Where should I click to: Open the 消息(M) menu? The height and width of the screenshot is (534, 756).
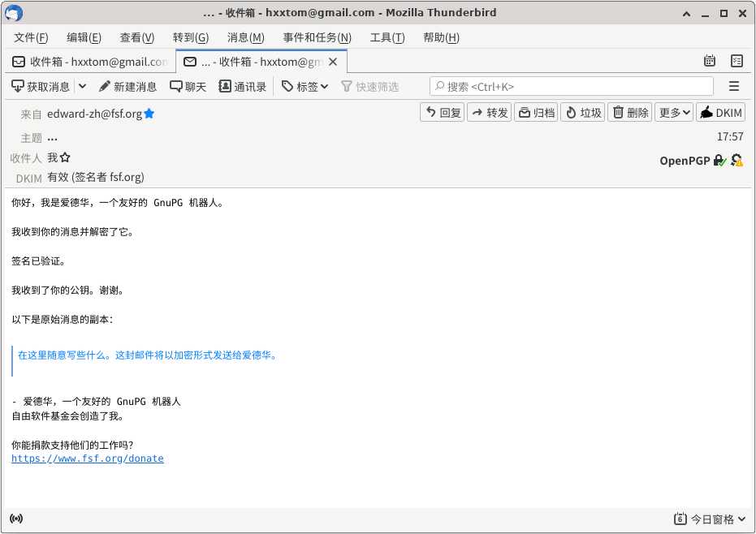click(x=246, y=37)
